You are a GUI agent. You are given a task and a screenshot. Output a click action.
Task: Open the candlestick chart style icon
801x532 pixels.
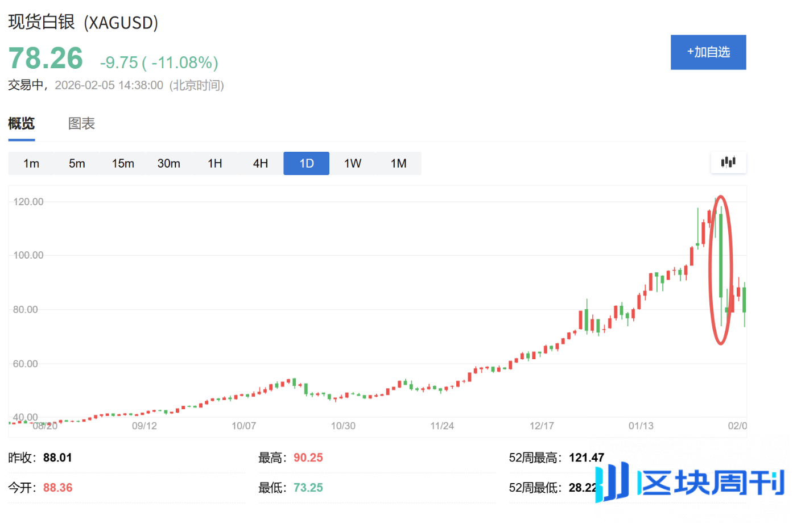(728, 163)
